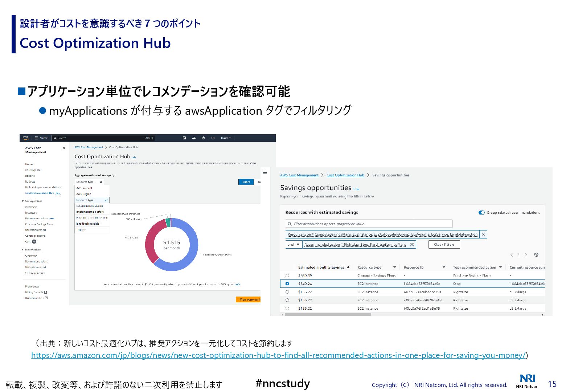The height and width of the screenshot is (392, 566).
Task: Click the AWS logo in the console header
Action: pyautogui.click(x=25, y=138)
